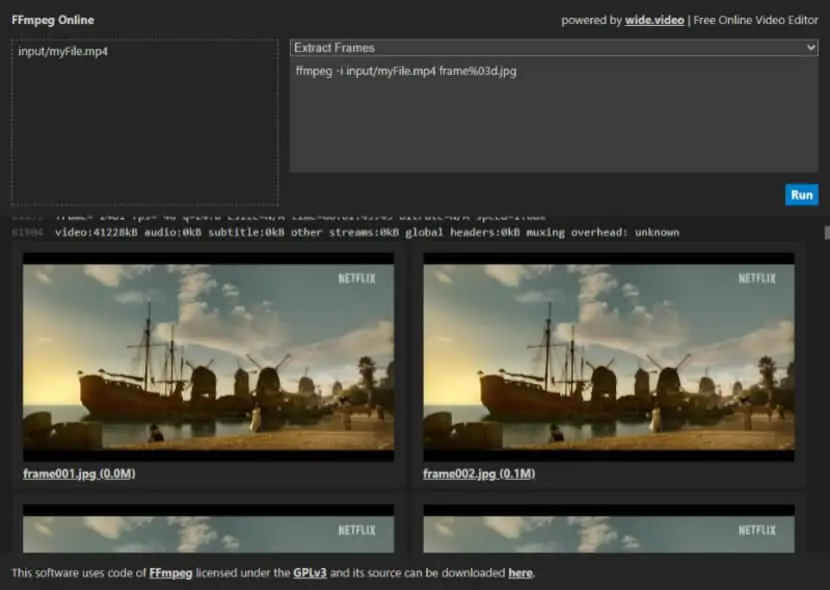Image resolution: width=830 pixels, height=590 pixels.
Task: Open the Extract Frames preset dropdown
Action: click(x=554, y=48)
